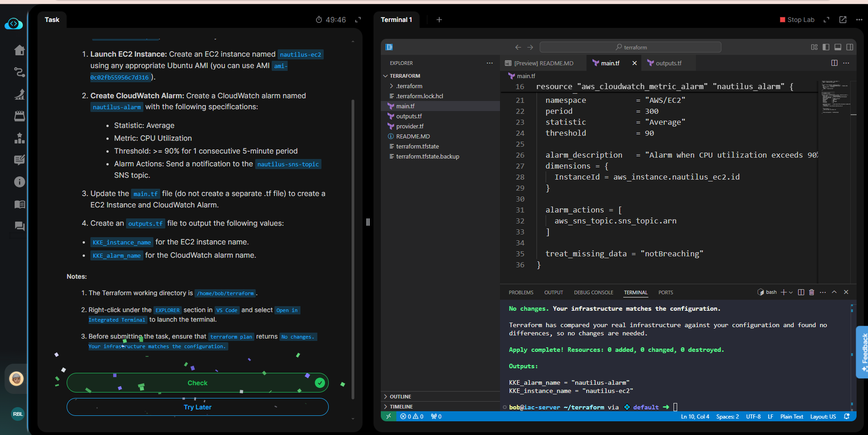Expand the OUTLINE section
Image resolution: width=868 pixels, height=435 pixels.
point(400,397)
